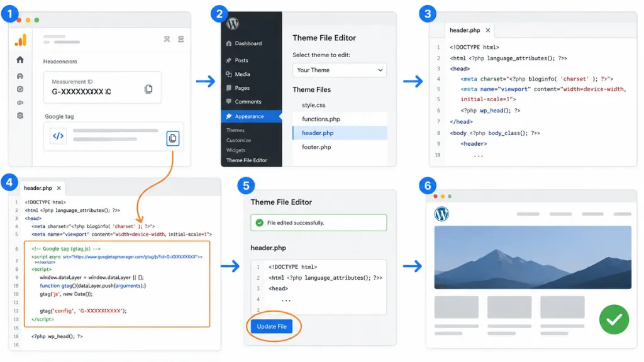Close the header.php tab in step 3 editor

click(x=488, y=30)
